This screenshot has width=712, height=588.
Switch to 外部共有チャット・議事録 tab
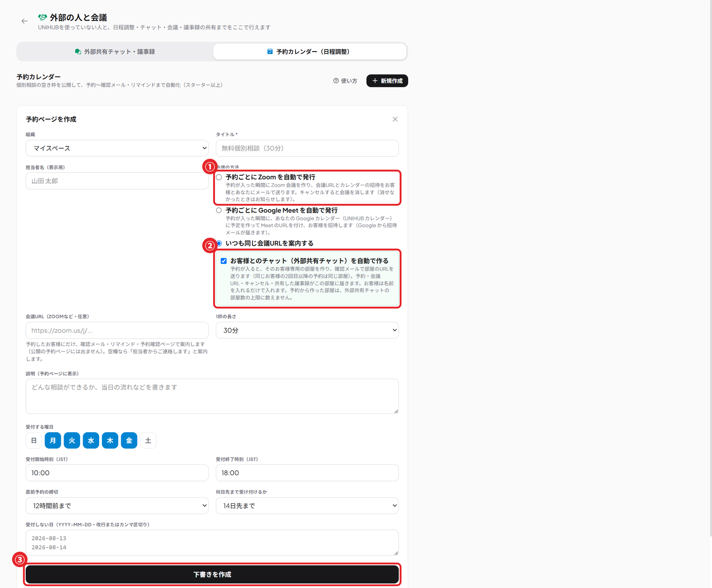(115, 52)
